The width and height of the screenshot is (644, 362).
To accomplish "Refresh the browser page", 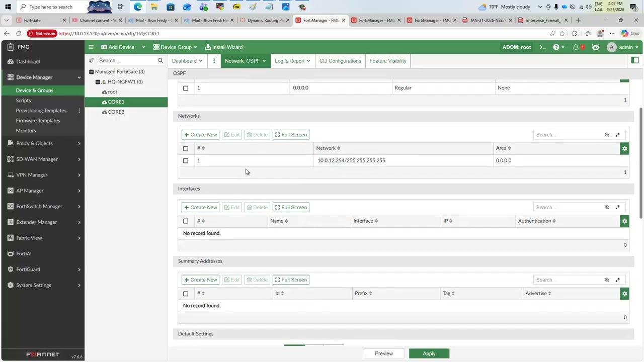I will 19,34.
